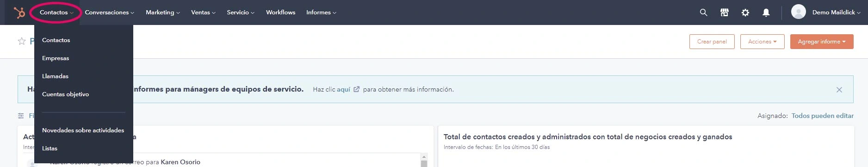Screen dimensions: 868x167
Task: Open the settings gear icon
Action: 745,12
